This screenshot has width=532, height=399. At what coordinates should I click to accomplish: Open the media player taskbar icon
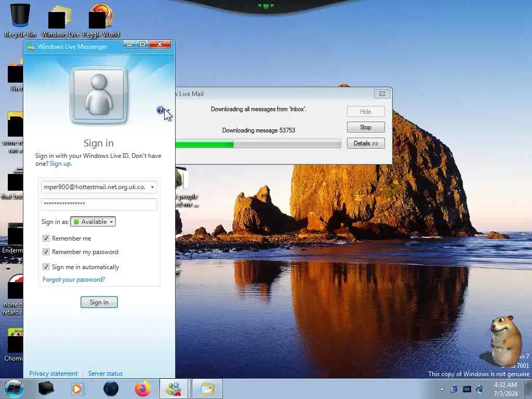(x=77, y=389)
